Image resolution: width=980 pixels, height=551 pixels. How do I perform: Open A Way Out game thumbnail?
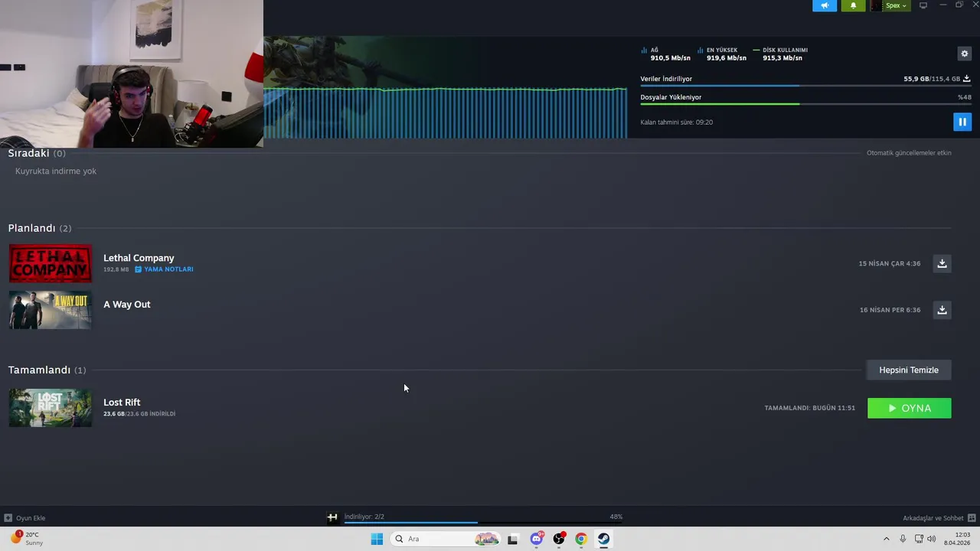coord(51,310)
